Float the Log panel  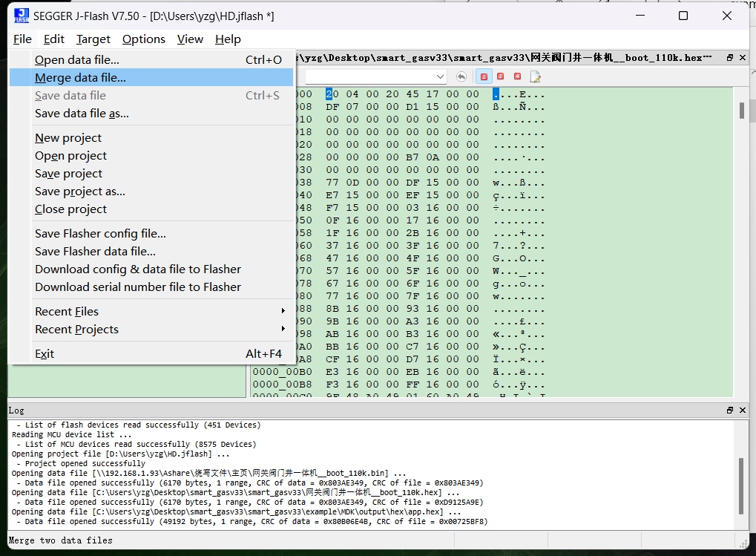click(730, 411)
